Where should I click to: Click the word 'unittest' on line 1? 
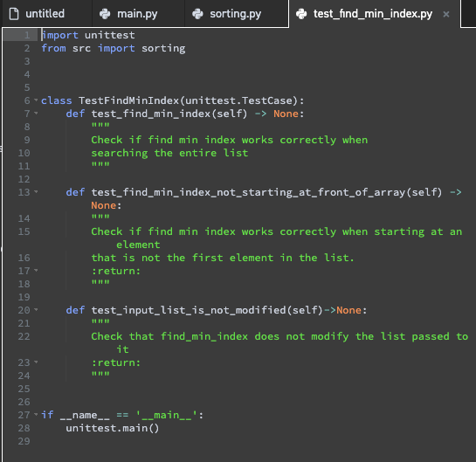click(x=109, y=35)
